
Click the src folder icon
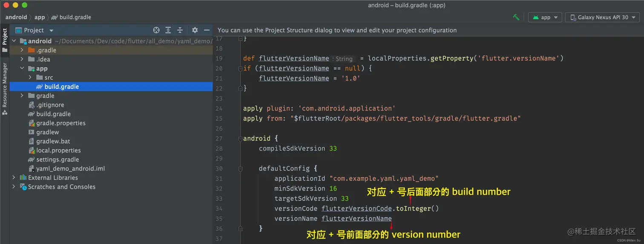[40, 78]
